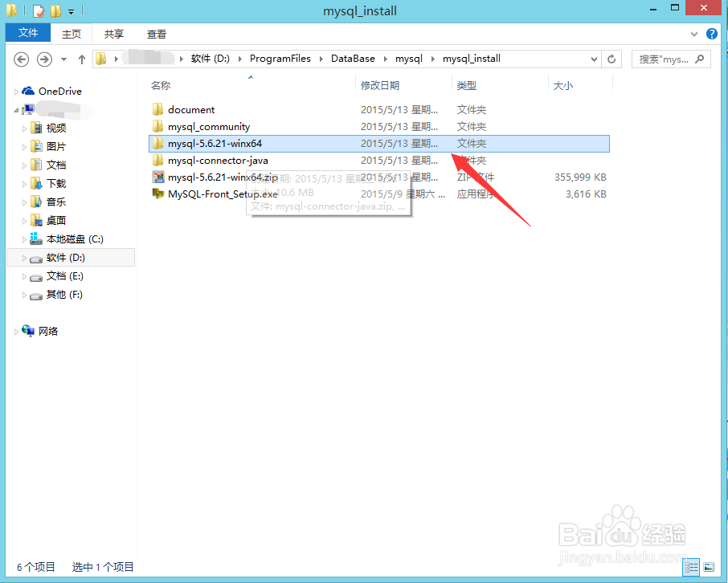Switch to large thumbnails view
This screenshot has height=583, width=728.
(x=710, y=567)
